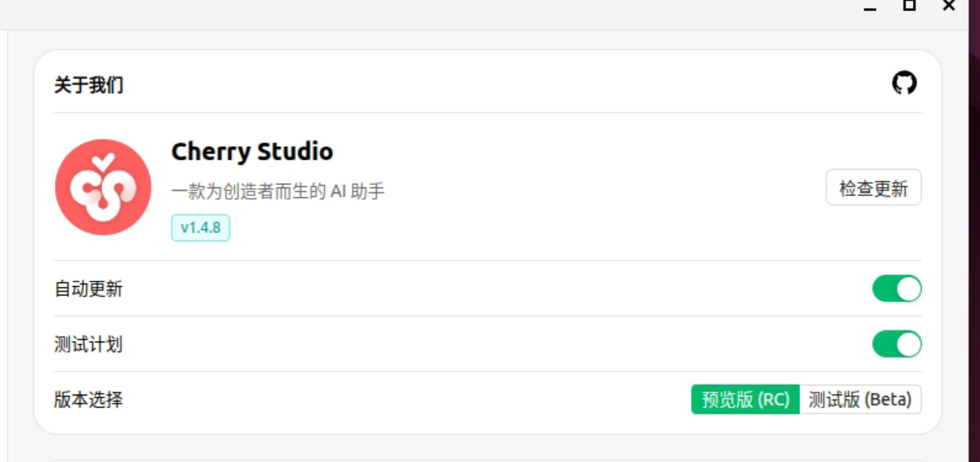This screenshot has height=462, width=980.
Task: Click the 测试计划 label text
Action: pos(88,344)
